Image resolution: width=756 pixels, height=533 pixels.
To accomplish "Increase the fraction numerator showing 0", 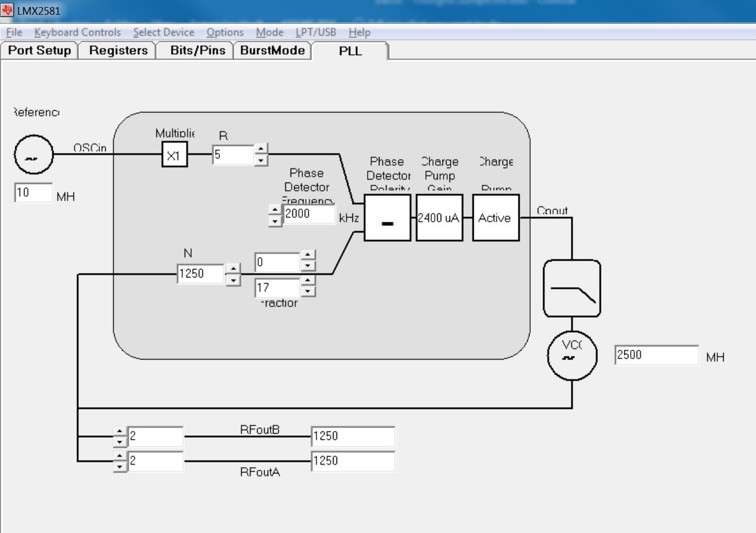I will [308, 256].
